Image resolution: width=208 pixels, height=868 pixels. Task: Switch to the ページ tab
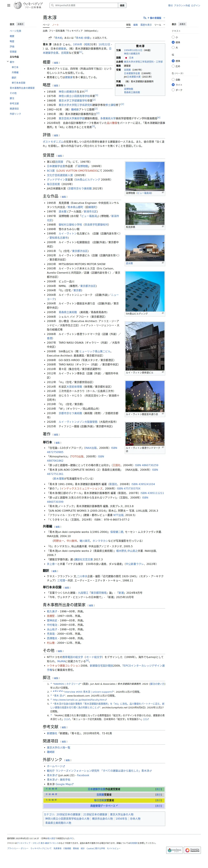[x=46, y=25]
